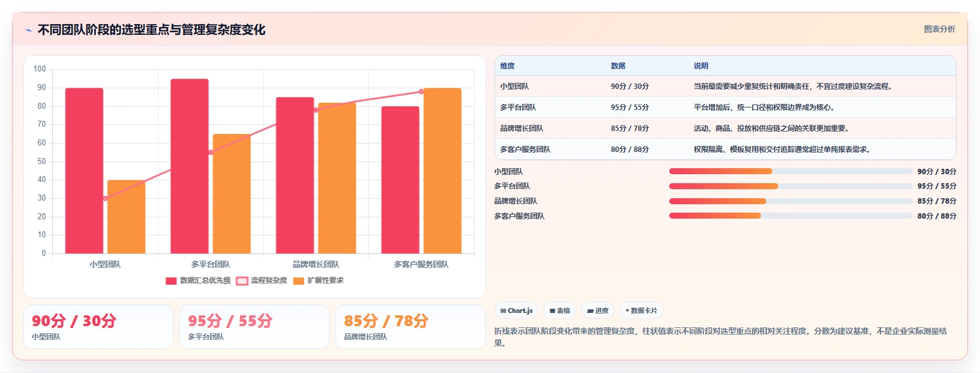Image resolution: width=980 pixels, height=373 pixels.
Task: Click the orange bar for 多平台团队
Action: (x=232, y=194)
